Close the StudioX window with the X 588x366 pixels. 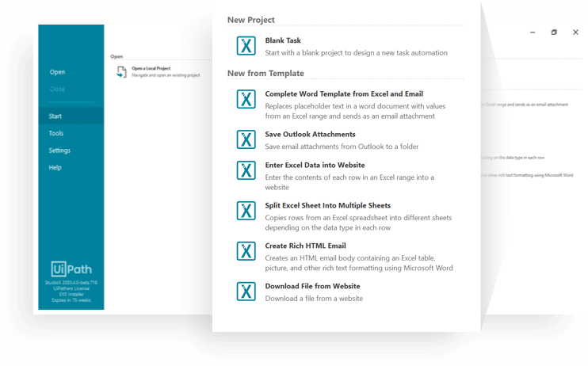[x=575, y=32]
